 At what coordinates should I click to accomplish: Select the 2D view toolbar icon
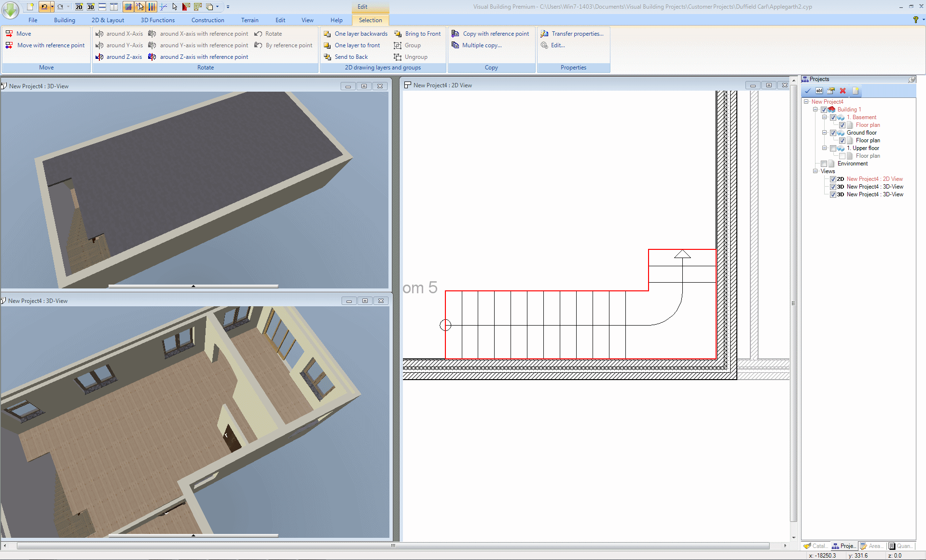(79, 7)
